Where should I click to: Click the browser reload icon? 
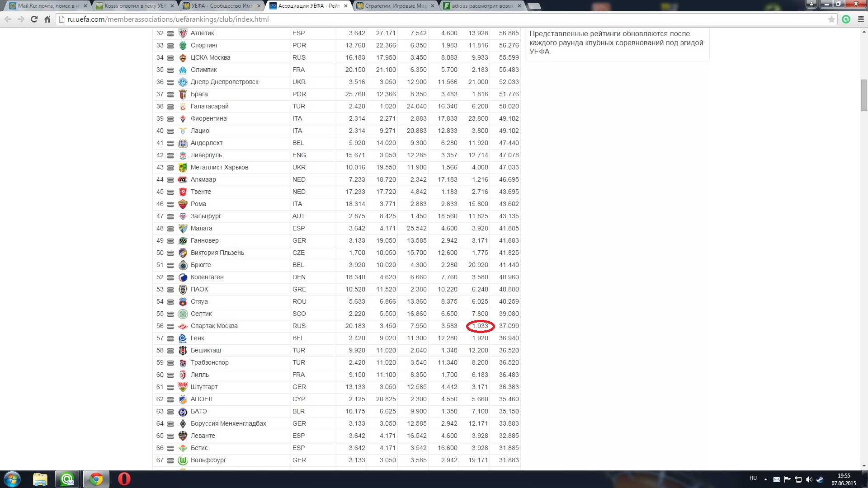(x=34, y=19)
